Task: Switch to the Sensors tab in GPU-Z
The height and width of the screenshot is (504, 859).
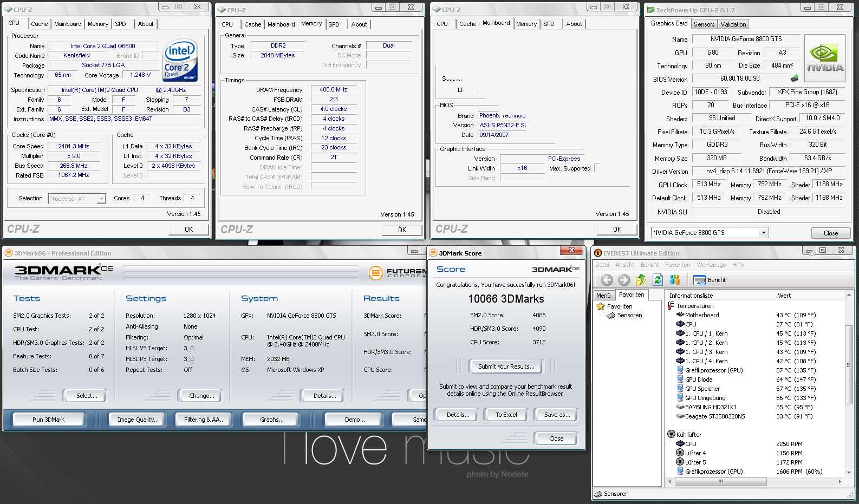Action: coord(704,24)
